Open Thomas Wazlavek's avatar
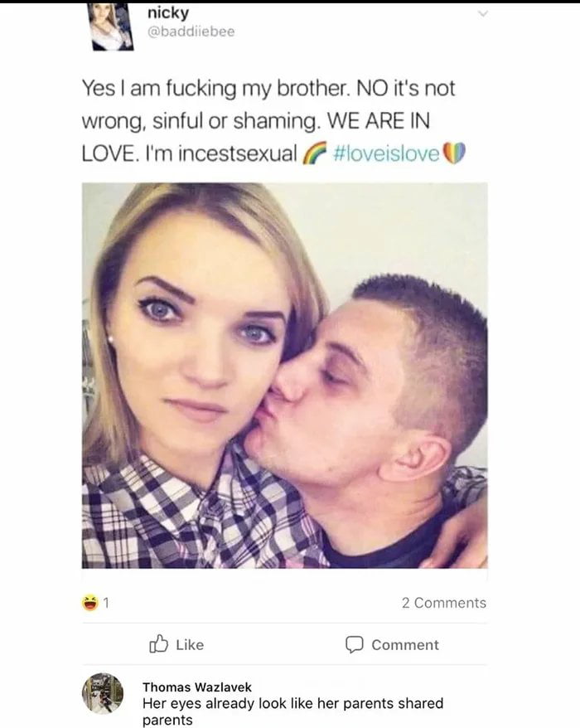 [x=103, y=693]
